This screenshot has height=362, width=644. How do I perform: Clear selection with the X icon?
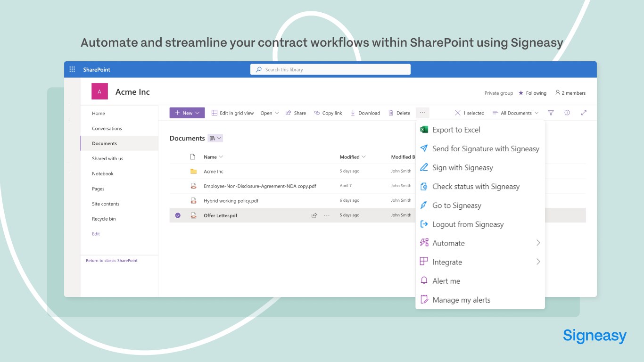[x=457, y=113]
